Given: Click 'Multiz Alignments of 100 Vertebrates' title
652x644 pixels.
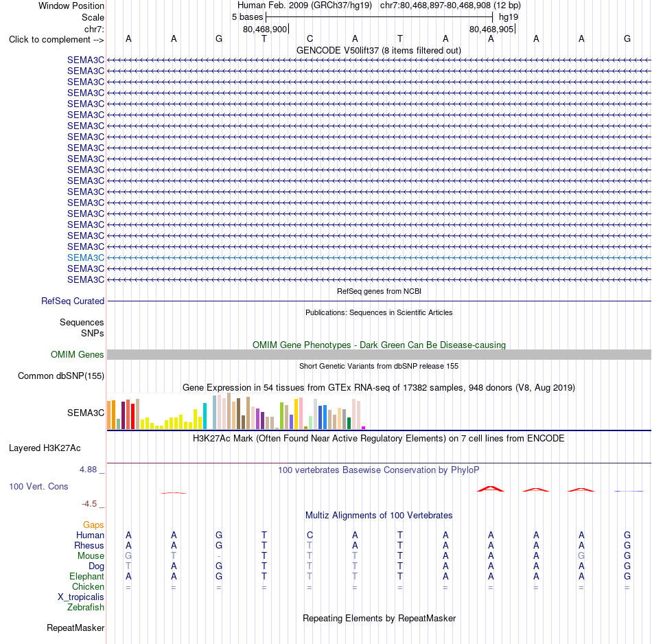Looking at the screenshot, I should coord(379,516).
